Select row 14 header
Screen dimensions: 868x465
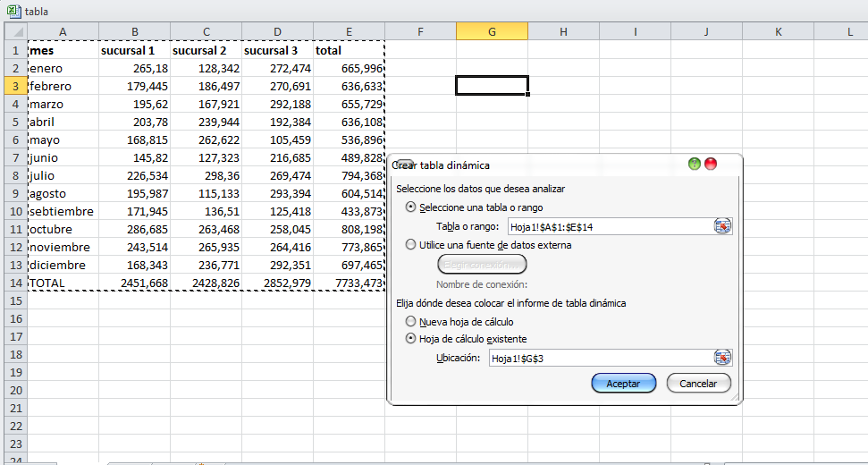coord(16,283)
